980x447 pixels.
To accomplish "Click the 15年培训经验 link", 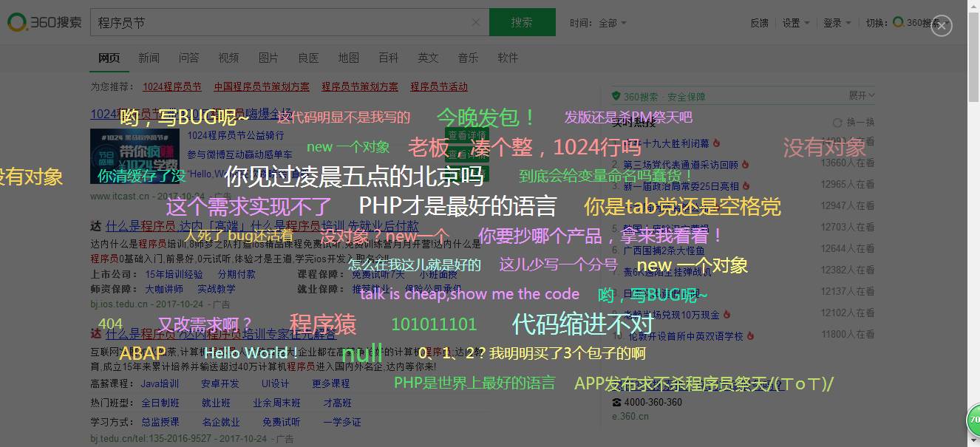I will (174, 274).
